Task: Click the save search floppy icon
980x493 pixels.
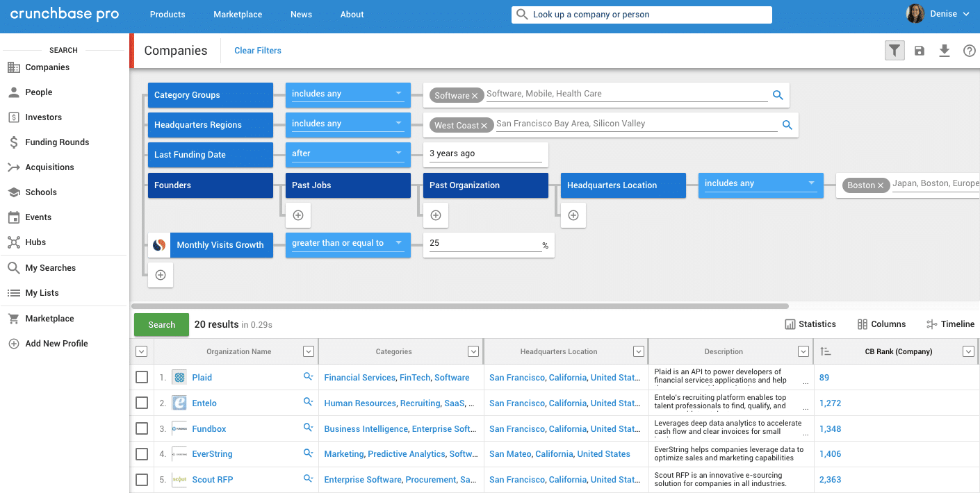Action: pos(920,51)
